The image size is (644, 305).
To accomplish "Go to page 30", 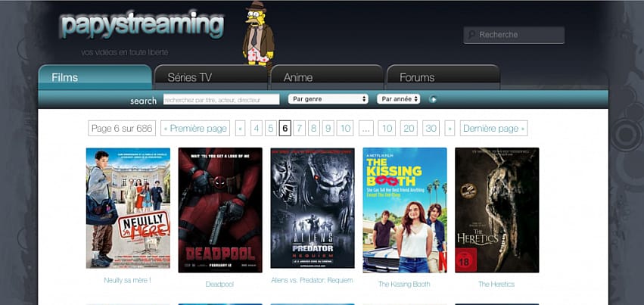I will coord(431,129).
